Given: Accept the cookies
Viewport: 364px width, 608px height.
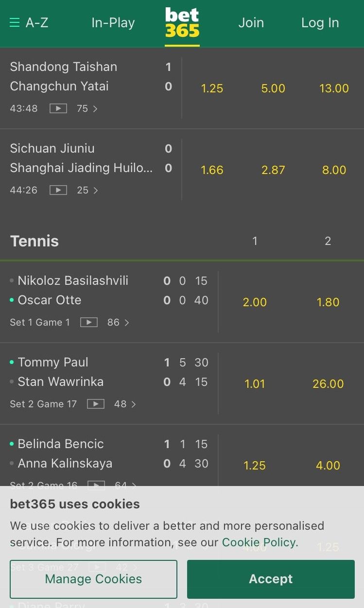Looking at the screenshot, I should click(x=271, y=579).
